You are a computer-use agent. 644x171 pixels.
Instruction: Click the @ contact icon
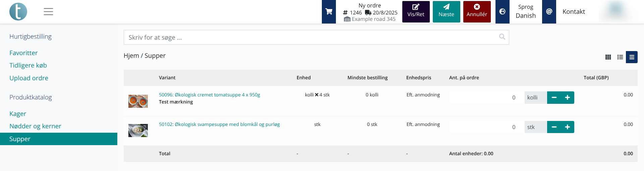point(549,12)
